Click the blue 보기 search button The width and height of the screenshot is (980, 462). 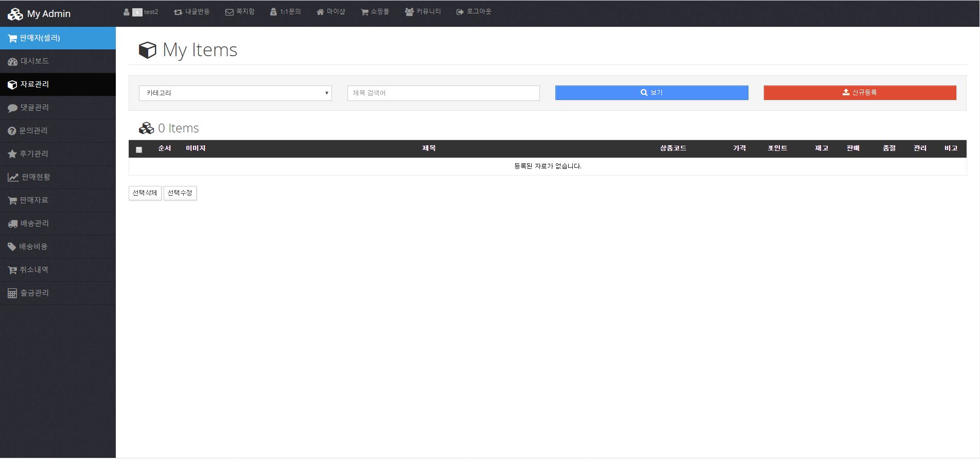point(651,93)
